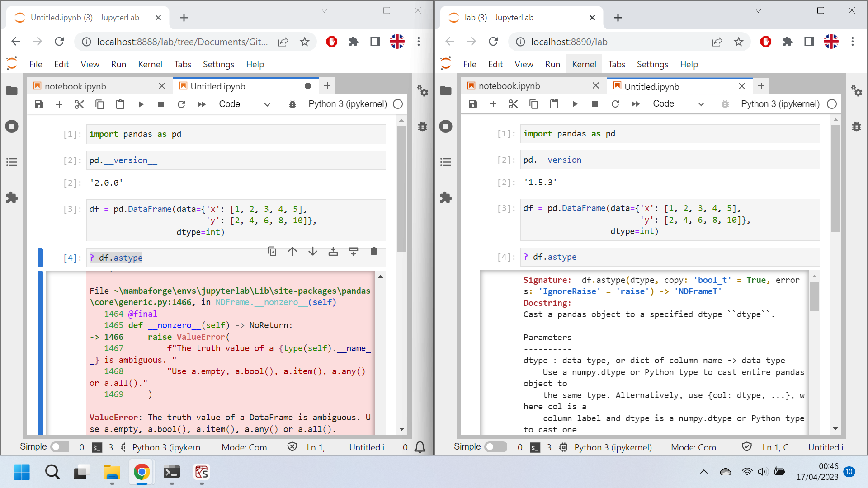Run selected cell in right notebook toolbar
868x488 pixels.
point(575,104)
